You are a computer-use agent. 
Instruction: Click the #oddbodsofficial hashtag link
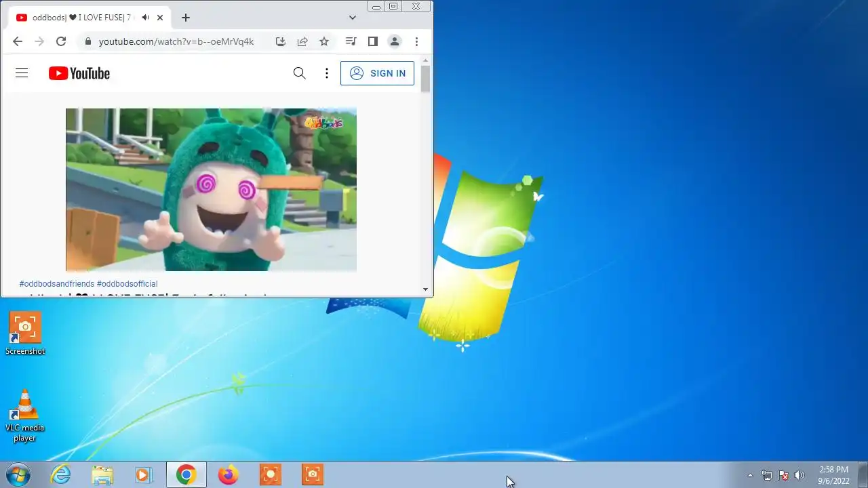(x=127, y=284)
